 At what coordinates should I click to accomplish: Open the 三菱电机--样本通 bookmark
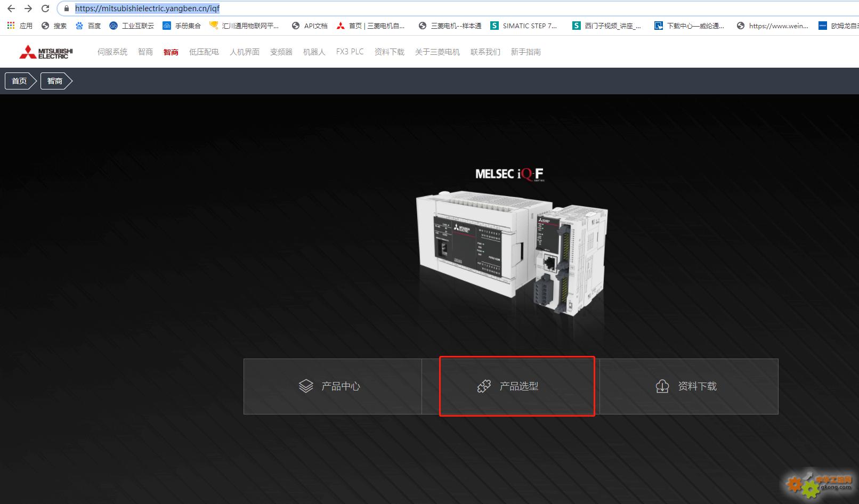click(x=450, y=26)
